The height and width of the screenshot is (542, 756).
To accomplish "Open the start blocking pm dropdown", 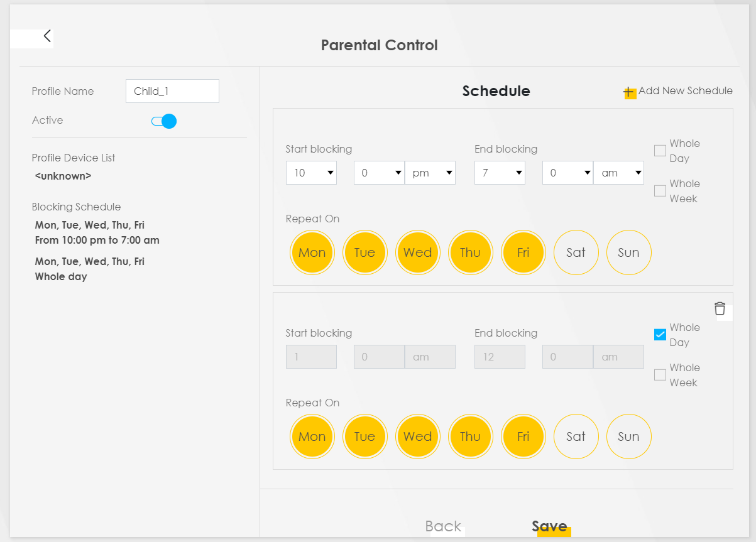I will [430, 173].
